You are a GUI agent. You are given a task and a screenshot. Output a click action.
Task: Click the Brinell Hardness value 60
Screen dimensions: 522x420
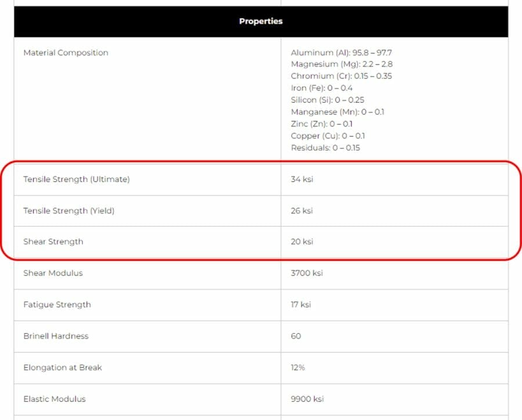[x=296, y=336]
